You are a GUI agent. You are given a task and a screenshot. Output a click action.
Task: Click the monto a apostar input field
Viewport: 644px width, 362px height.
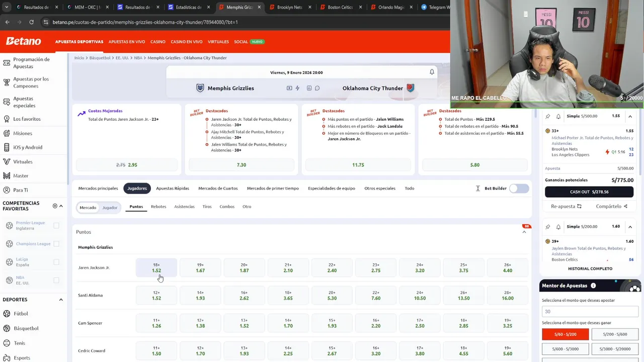[590, 311]
